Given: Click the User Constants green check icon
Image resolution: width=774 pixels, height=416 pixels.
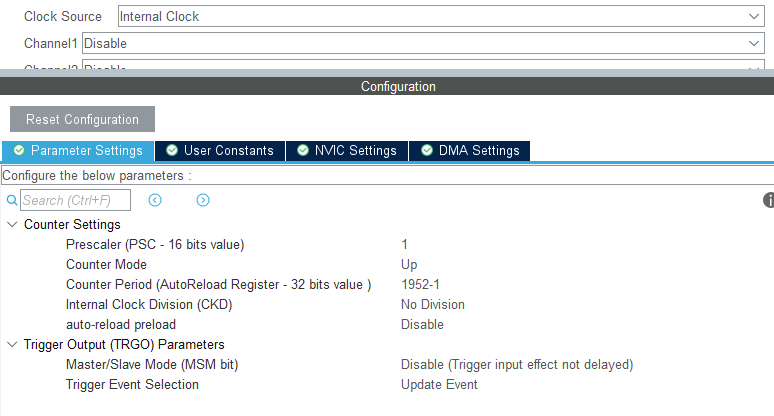Looking at the screenshot, I should coord(172,151).
